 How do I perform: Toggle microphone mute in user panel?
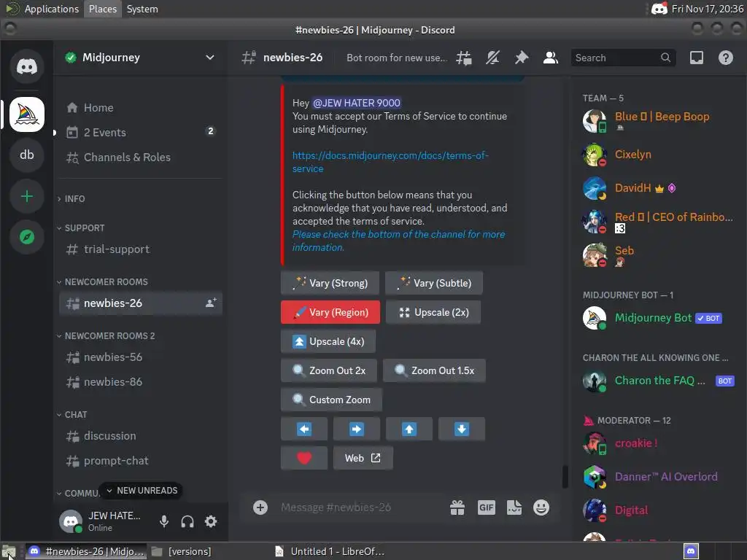tap(164, 521)
